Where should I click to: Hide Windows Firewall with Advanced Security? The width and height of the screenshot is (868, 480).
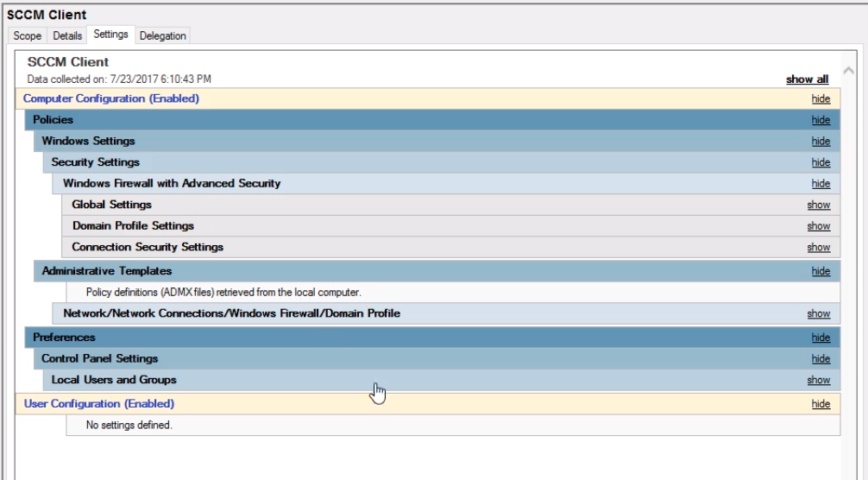pos(821,183)
